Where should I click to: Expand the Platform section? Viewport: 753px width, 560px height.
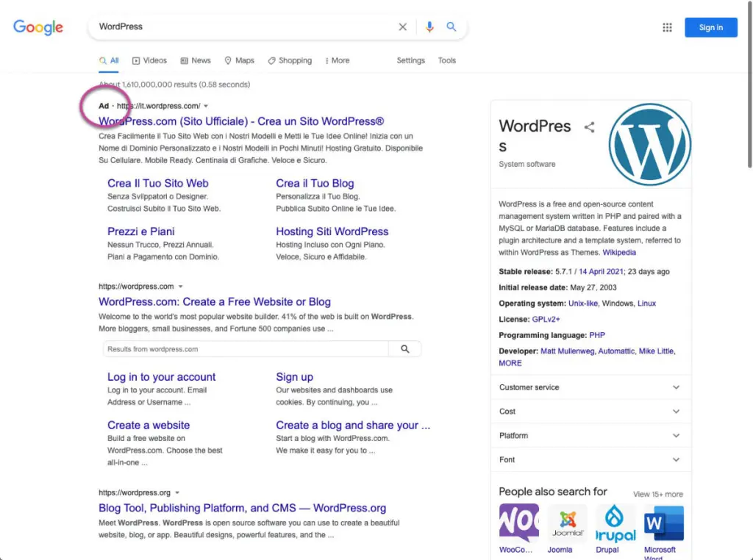click(x=590, y=435)
